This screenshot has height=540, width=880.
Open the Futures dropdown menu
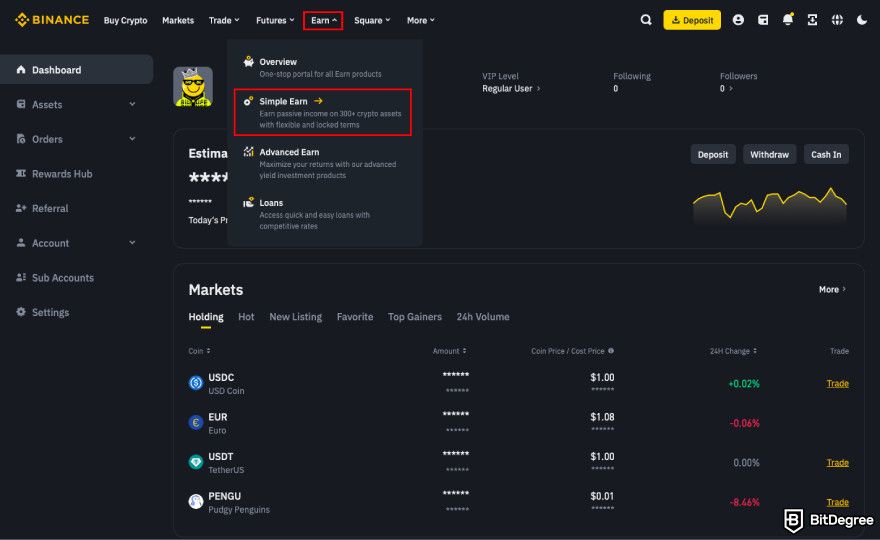(x=275, y=20)
